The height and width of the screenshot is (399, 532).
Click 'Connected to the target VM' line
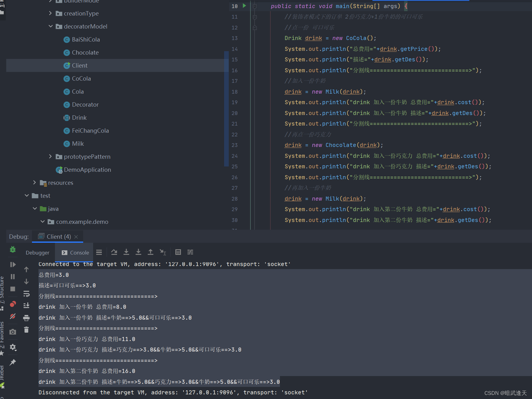[x=165, y=264]
